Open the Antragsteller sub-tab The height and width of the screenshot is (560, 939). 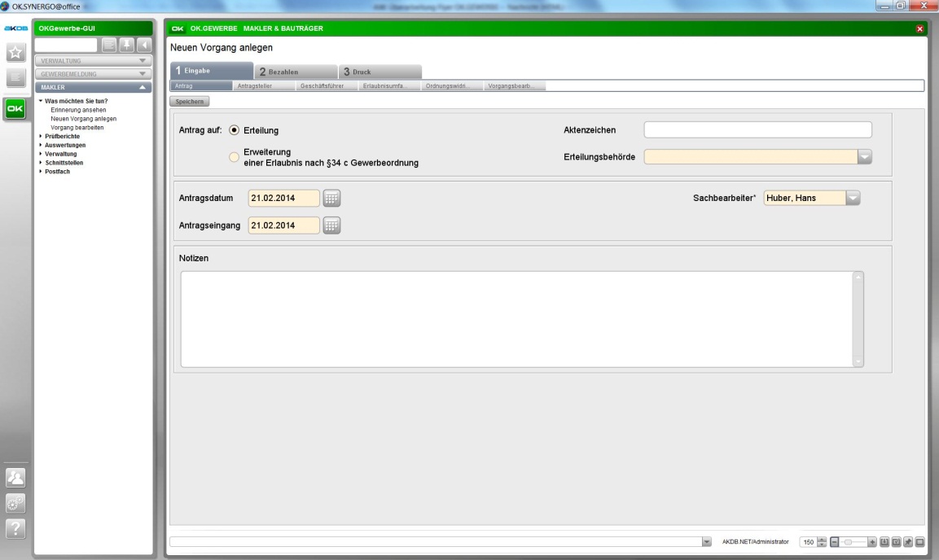256,85
